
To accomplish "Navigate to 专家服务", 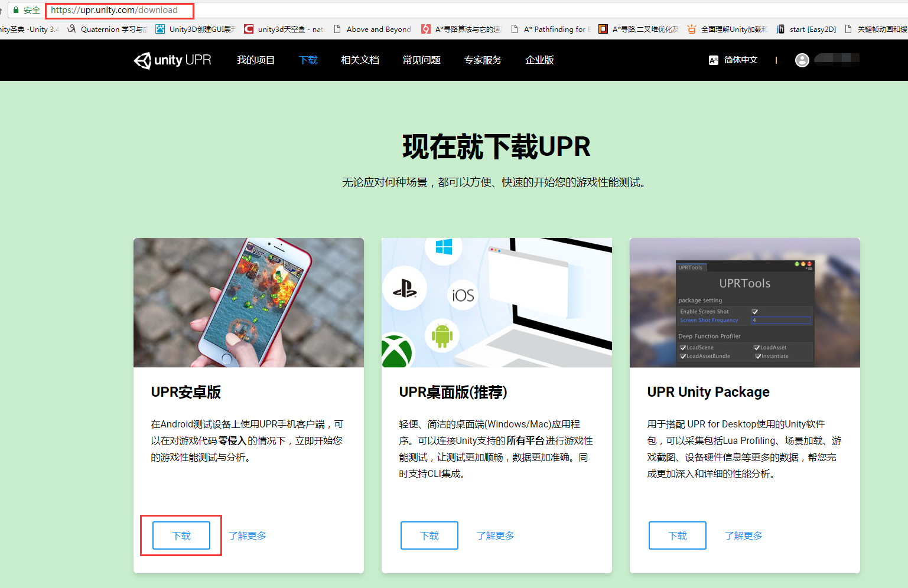I will tap(483, 60).
